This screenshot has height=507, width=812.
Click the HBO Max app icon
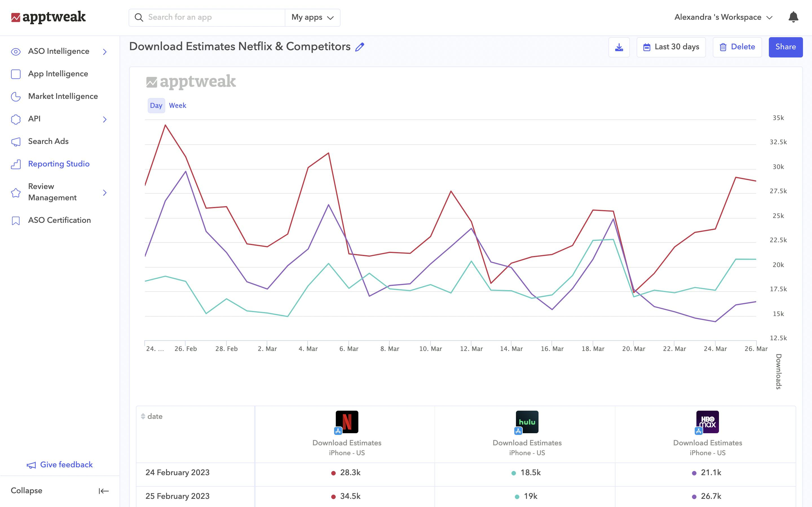707,422
